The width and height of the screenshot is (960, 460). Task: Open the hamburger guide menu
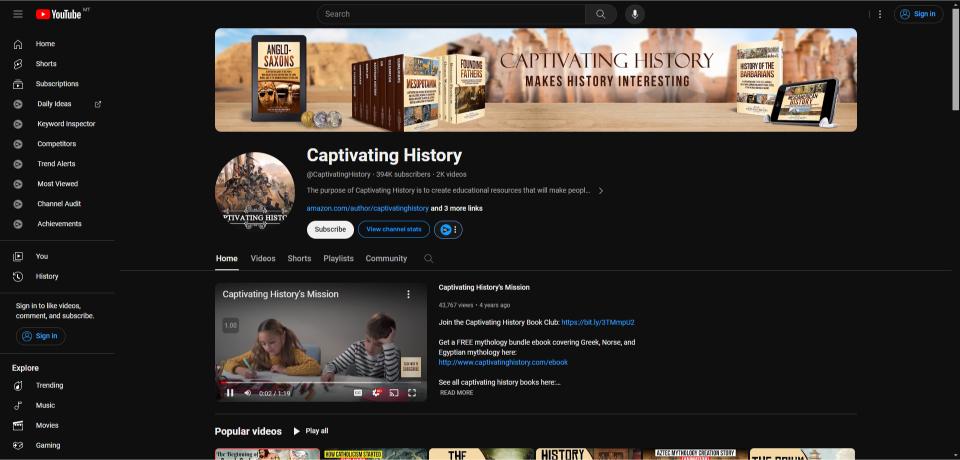click(x=18, y=14)
